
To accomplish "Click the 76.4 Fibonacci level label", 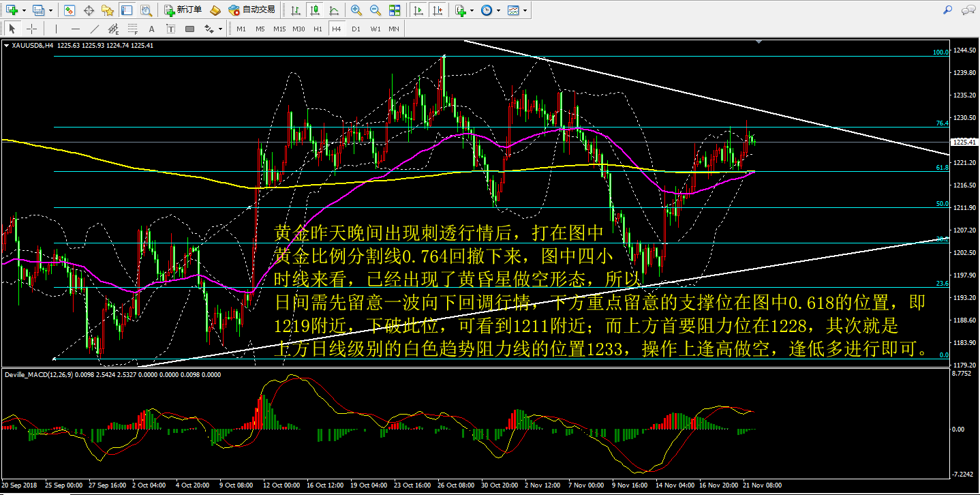I will (943, 123).
